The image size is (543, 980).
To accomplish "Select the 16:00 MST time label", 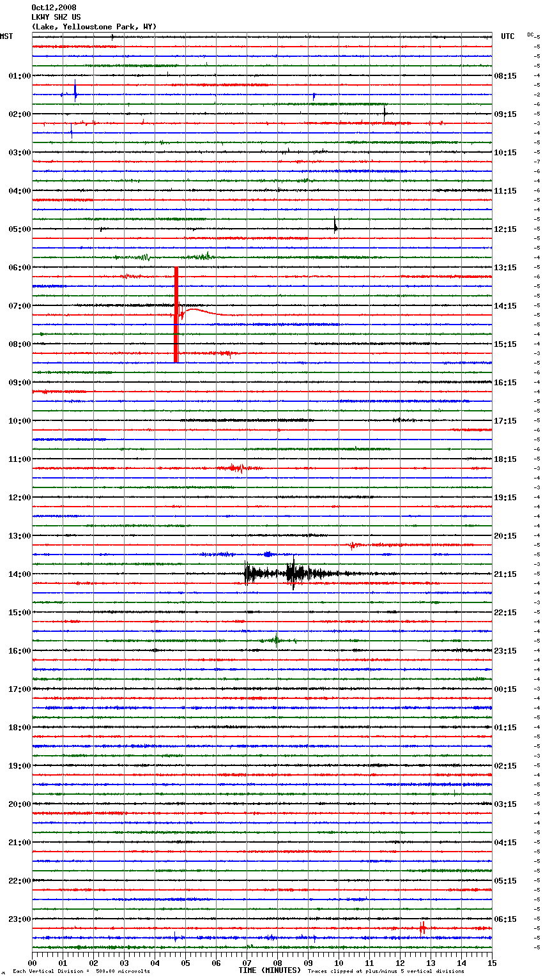I will click(x=20, y=651).
